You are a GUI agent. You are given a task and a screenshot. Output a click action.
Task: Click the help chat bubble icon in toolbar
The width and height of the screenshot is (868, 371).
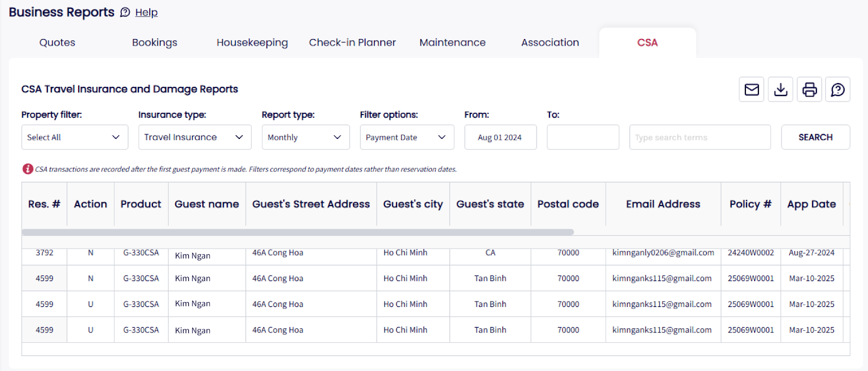click(838, 89)
